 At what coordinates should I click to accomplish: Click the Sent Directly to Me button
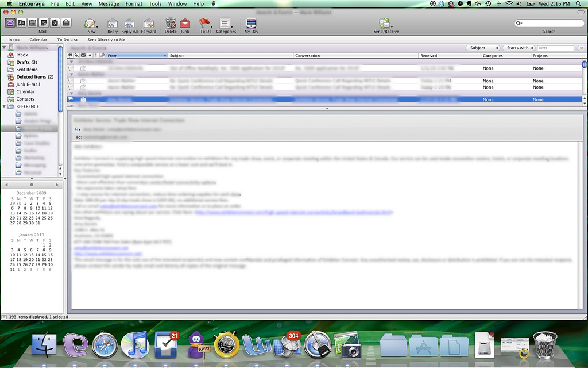click(106, 40)
